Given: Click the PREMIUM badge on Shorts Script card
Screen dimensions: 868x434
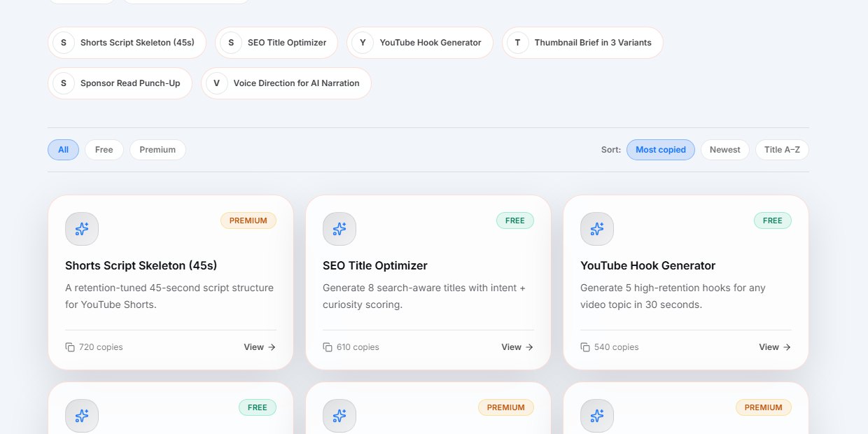Looking at the screenshot, I should coord(248,220).
